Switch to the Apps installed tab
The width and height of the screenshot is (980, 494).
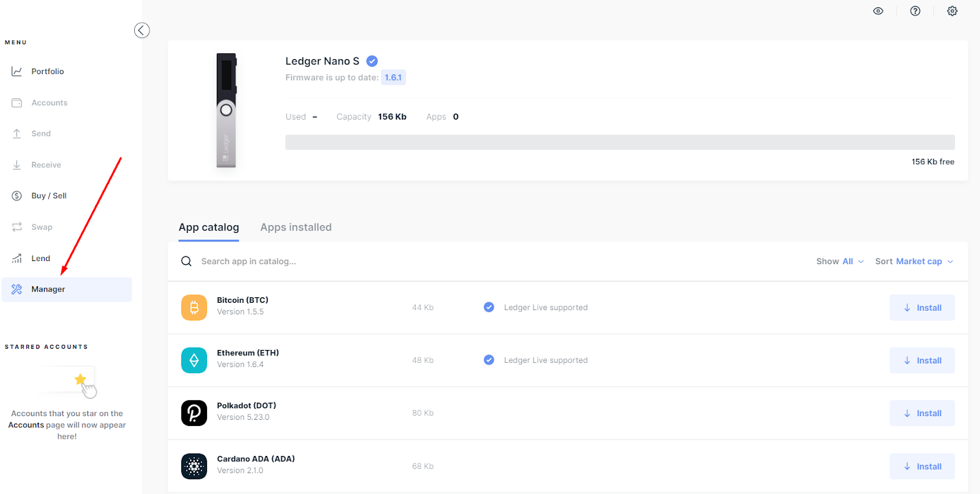296,227
